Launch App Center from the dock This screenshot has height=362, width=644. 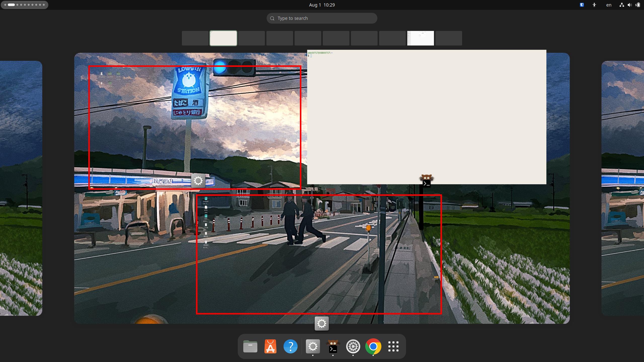click(270, 346)
